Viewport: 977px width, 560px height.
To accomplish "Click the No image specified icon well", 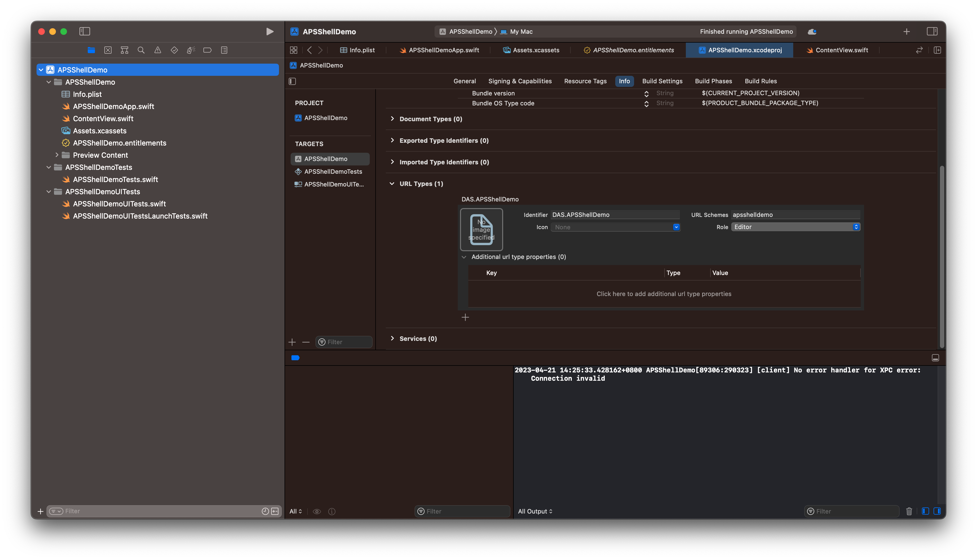I will pos(481,229).
